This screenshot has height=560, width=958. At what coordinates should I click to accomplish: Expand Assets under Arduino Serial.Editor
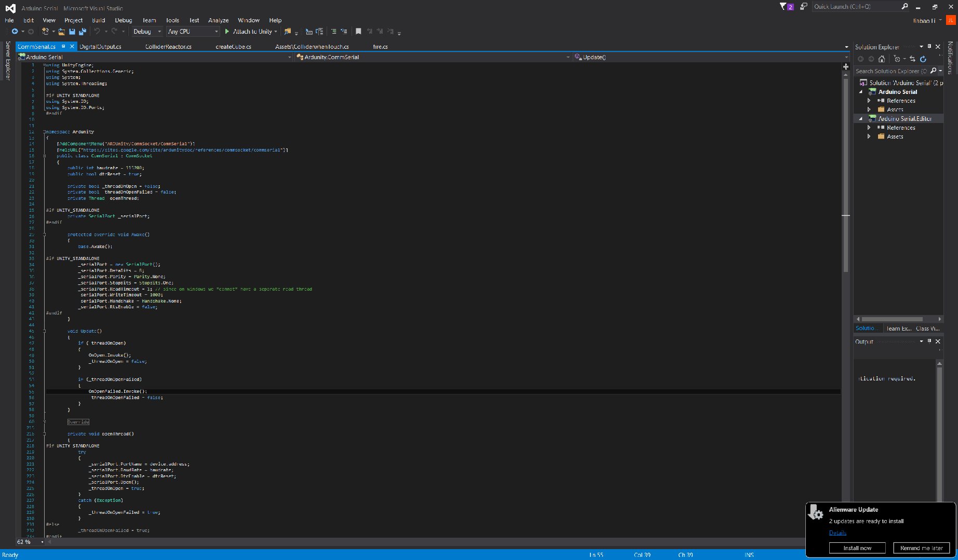coord(869,136)
